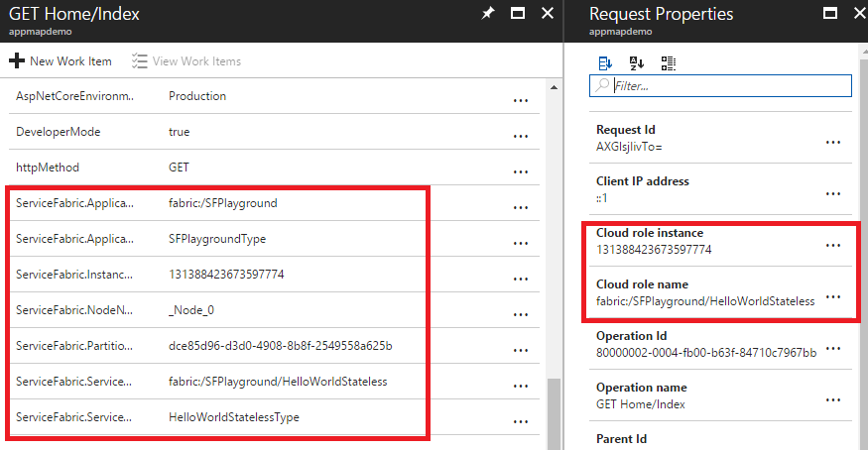
Task: Sort properties alphabetically A-Z icon
Action: pos(637,63)
